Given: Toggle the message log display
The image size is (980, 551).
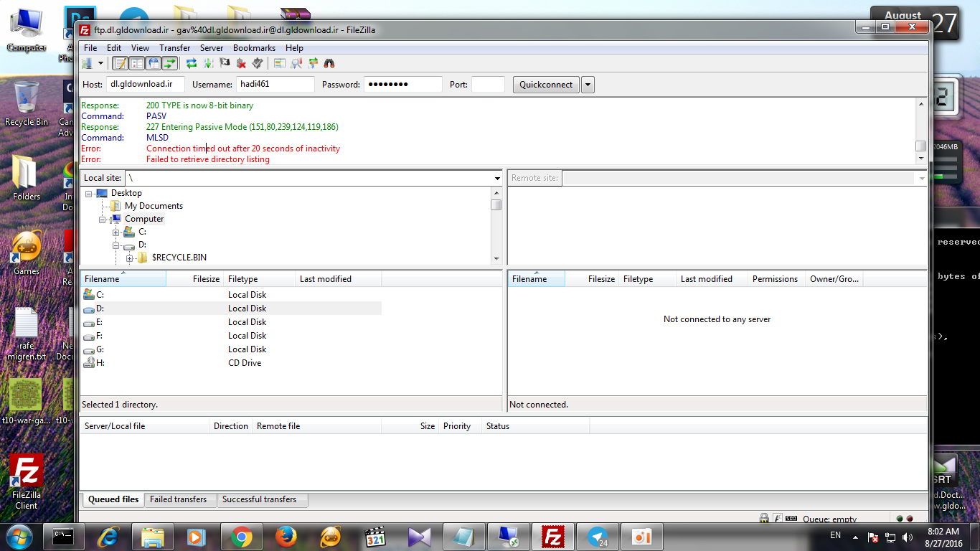Looking at the screenshot, I should (120, 63).
